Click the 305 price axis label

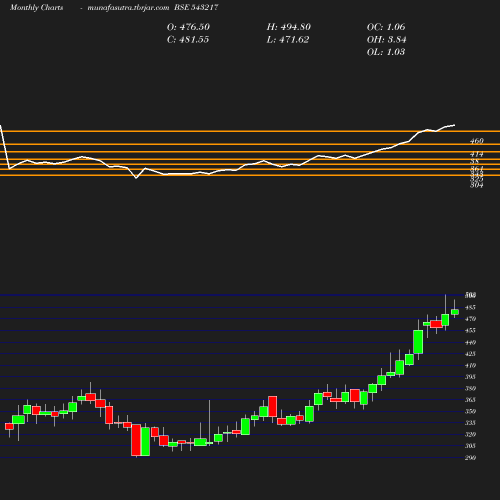click(470, 446)
